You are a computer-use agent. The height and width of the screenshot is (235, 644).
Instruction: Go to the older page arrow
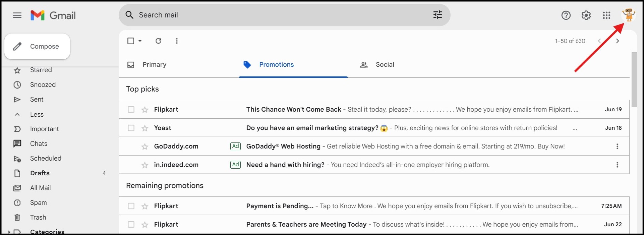618,41
